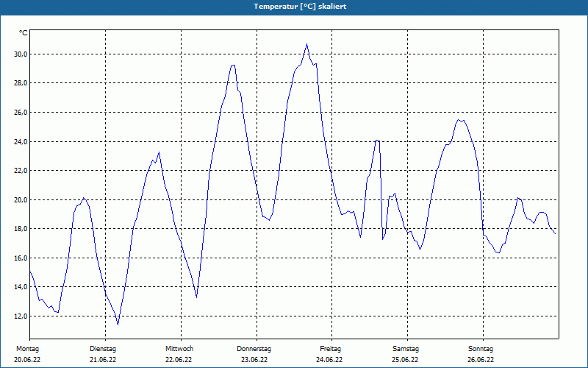Click the date '20.06.22'
Screen dimensions: 588x368
point(27,360)
